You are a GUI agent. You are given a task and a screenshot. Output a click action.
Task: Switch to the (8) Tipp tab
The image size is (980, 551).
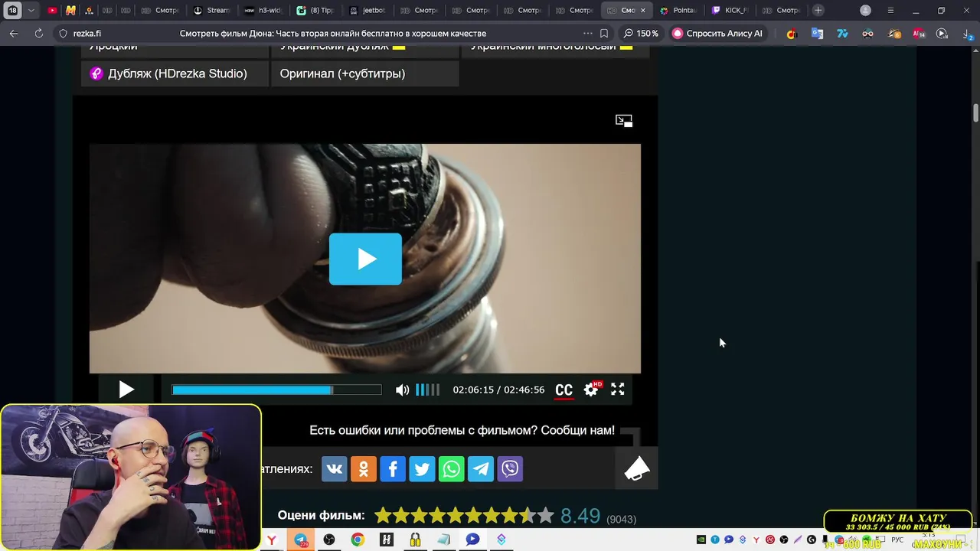[x=315, y=11]
